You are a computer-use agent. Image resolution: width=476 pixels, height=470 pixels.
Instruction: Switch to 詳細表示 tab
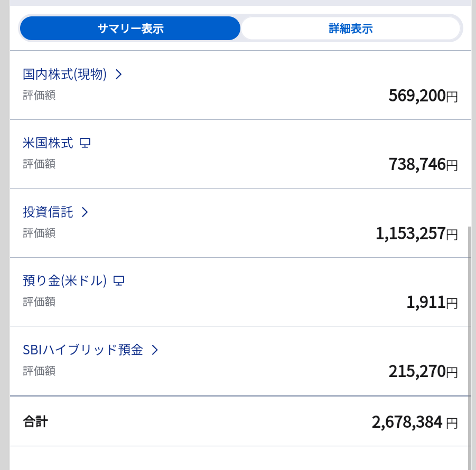(x=351, y=28)
